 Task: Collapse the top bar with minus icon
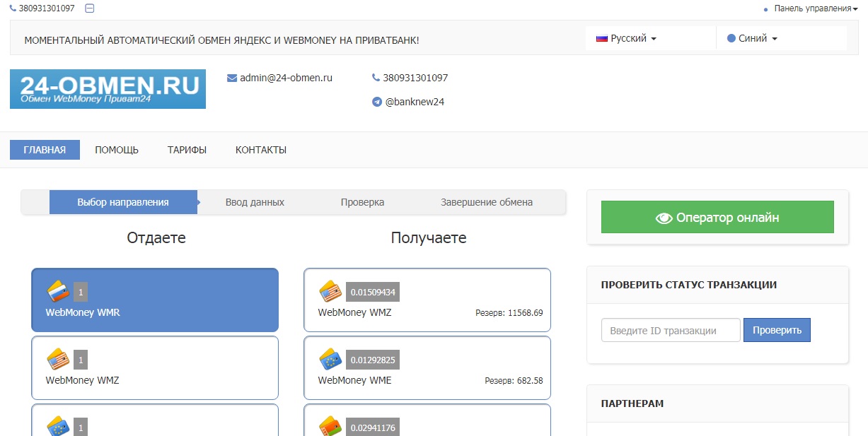point(89,8)
